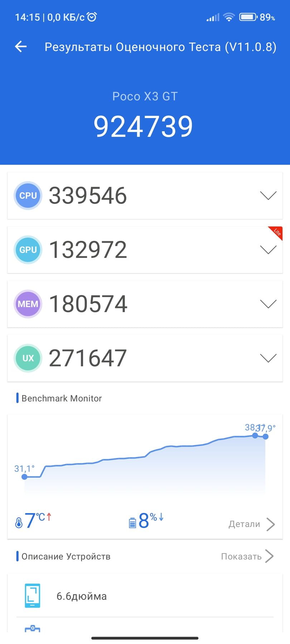The image size is (290, 644).
Task: Tap the chevron next to Детали
Action: point(271,524)
